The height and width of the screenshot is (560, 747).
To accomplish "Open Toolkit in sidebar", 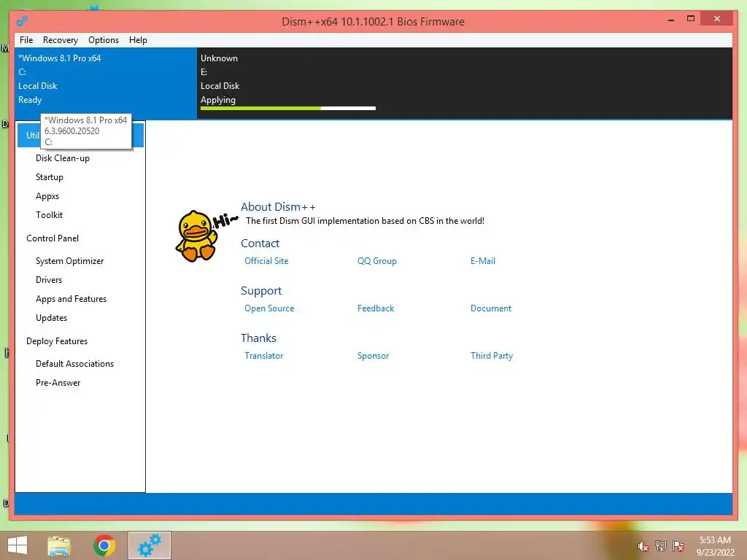I will coord(49,215).
